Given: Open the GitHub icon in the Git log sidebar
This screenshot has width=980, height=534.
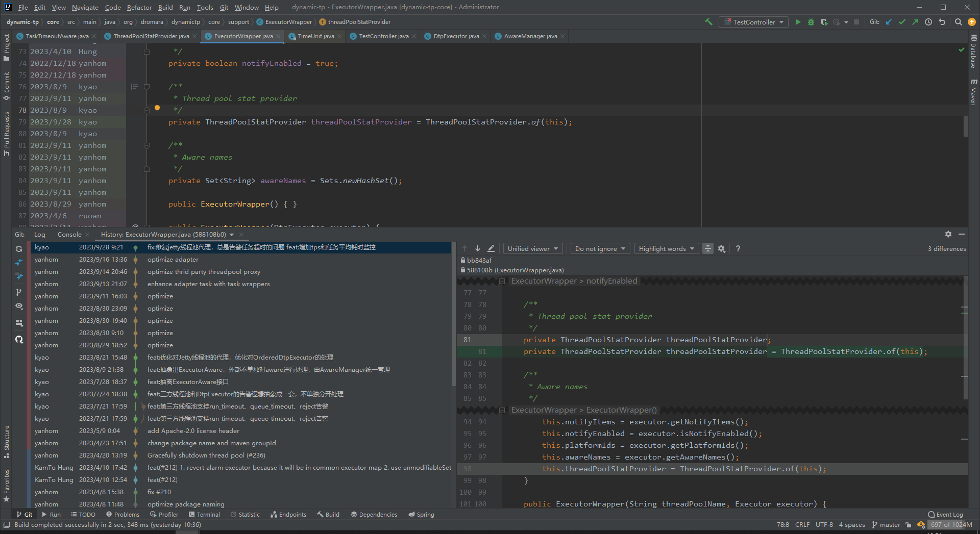Looking at the screenshot, I should pos(19,339).
